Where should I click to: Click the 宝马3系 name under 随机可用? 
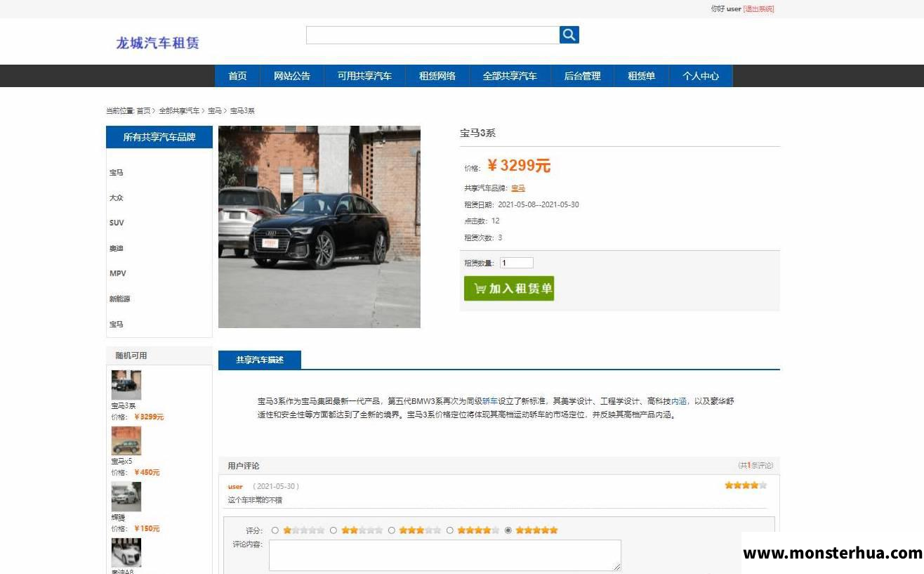point(124,406)
